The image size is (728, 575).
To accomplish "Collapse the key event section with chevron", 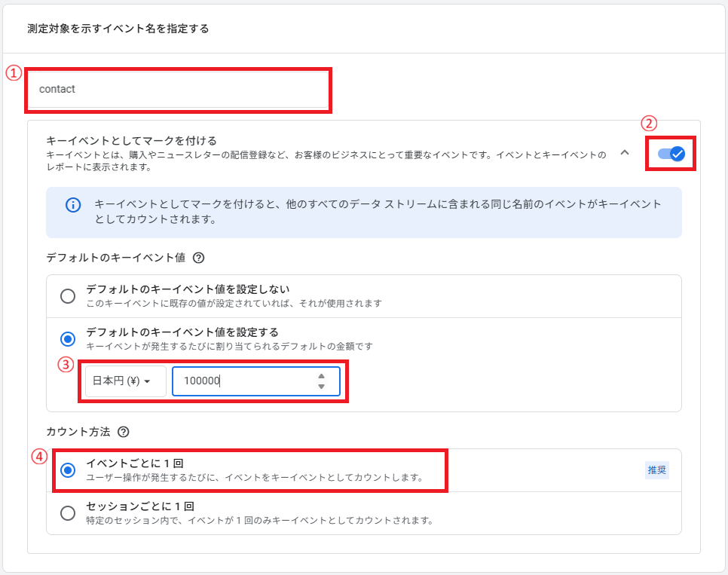I will click(624, 152).
